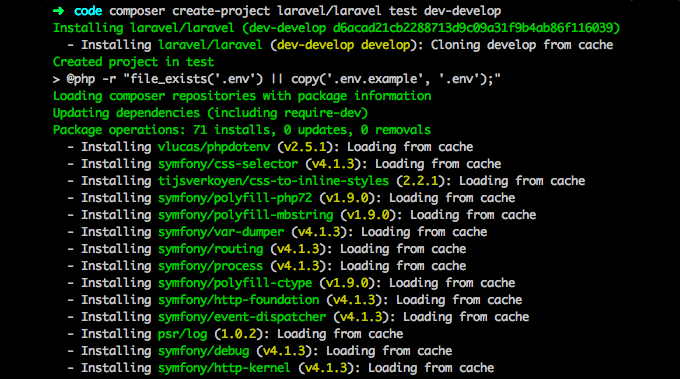This screenshot has width=680, height=379.
Task: Click the '@php -r file_exists' script line
Action: [x=277, y=79]
